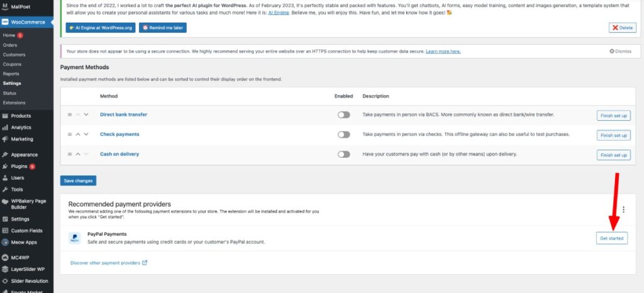Open the Tools wrench icon
644x293 pixels.
pos(5,190)
